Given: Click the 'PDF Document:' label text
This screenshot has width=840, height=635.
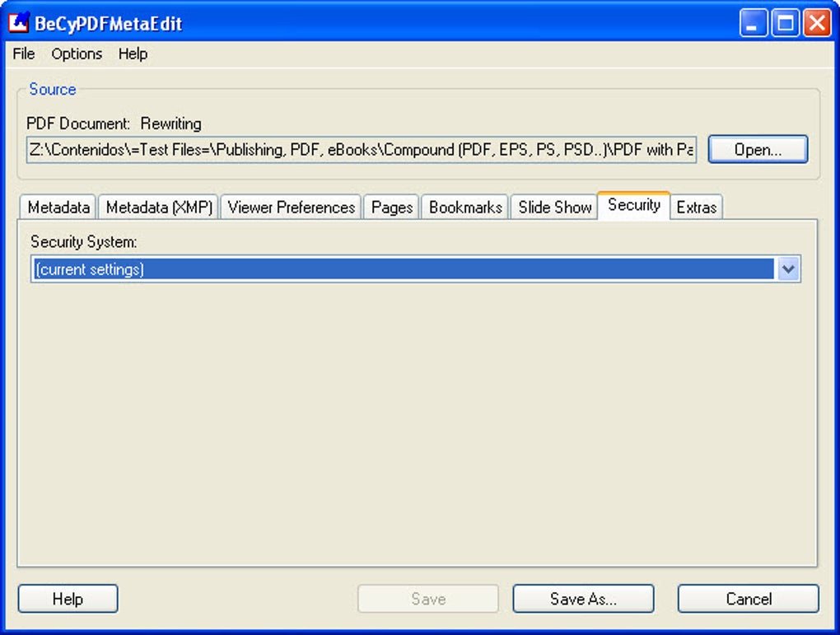Looking at the screenshot, I should (x=78, y=124).
